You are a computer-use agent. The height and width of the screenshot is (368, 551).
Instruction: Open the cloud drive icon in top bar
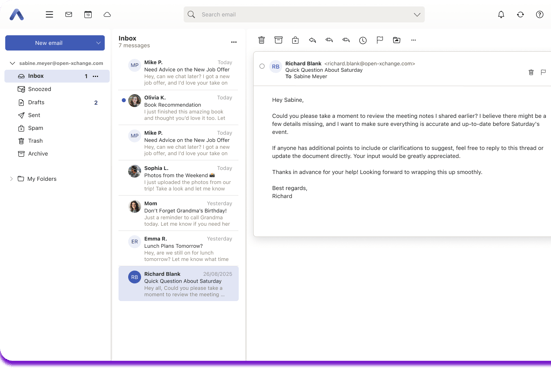[x=107, y=14]
